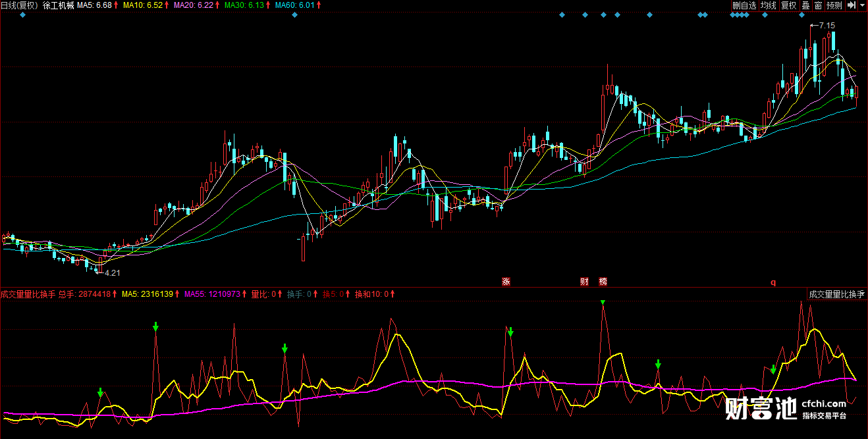Expand the top-right toolbar dropdown arrow
Screen dimensions: 868x439
point(862,5)
